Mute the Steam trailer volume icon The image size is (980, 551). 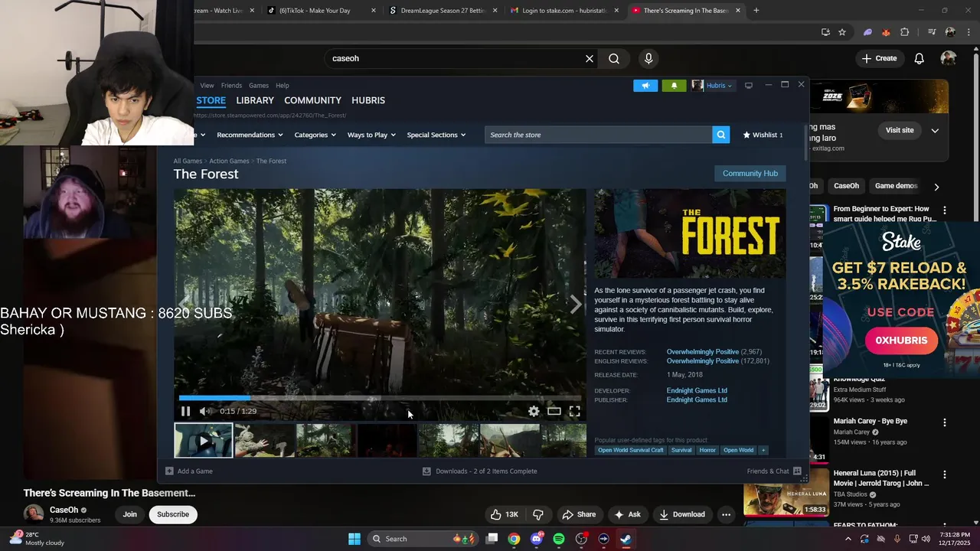click(204, 411)
